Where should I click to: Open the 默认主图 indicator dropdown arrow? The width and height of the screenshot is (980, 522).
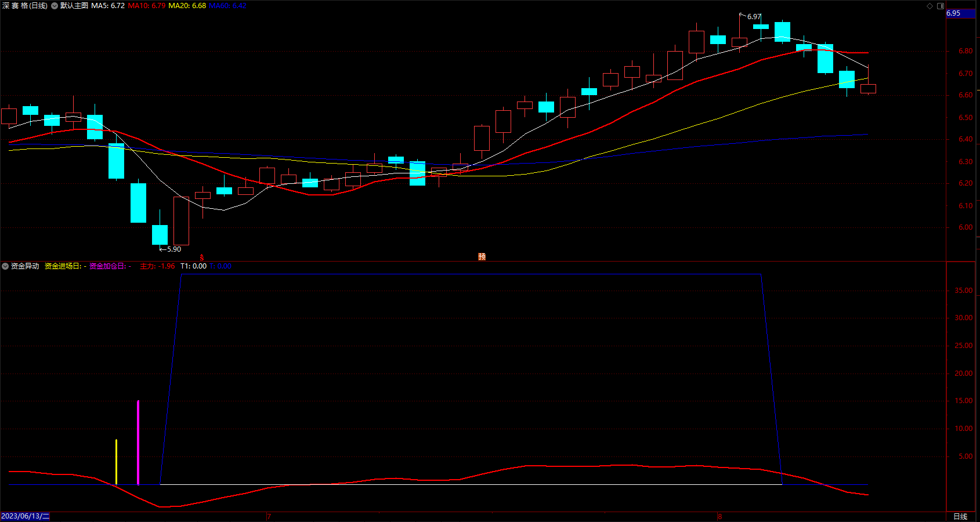coord(55,6)
